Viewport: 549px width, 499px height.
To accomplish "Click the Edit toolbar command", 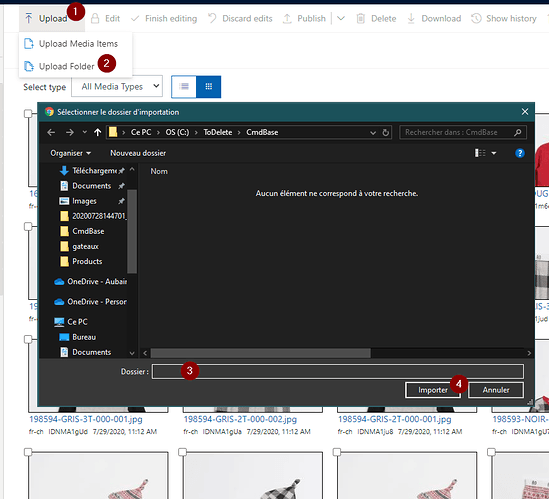I will [x=105, y=19].
